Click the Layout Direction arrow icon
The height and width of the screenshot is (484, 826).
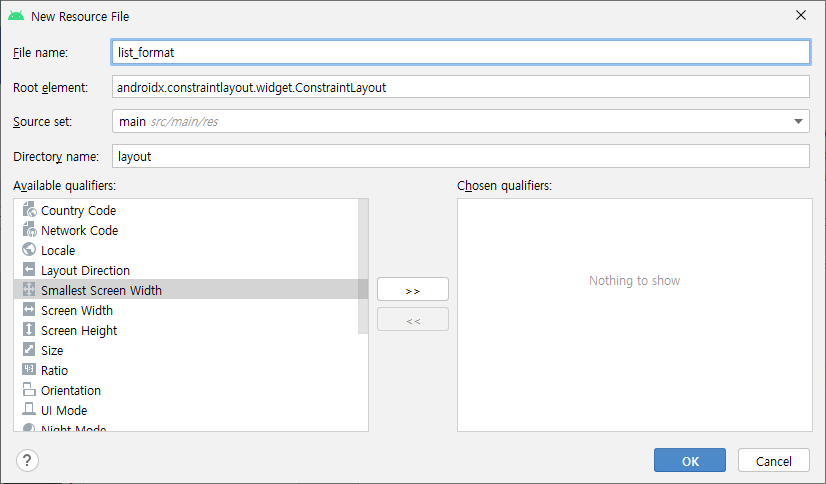coord(30,270)
